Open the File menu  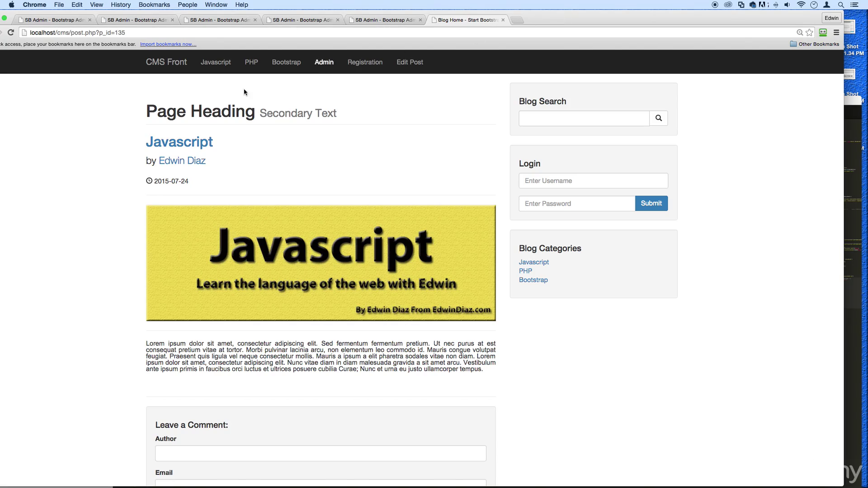point(59,5)
